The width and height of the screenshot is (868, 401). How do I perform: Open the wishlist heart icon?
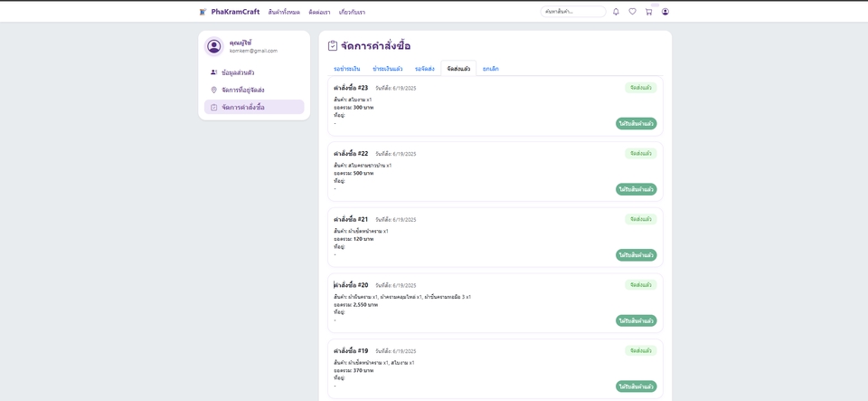pos(632,12)
